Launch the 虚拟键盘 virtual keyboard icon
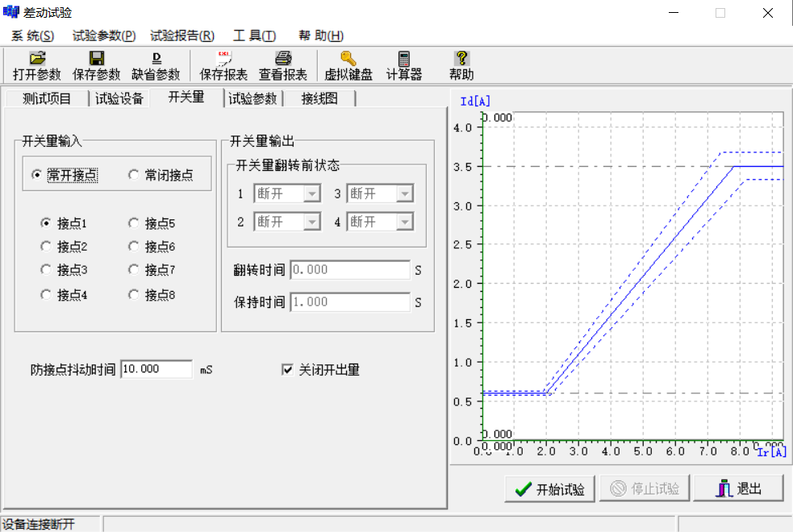793x532 pixels. [x=346, y=64]
